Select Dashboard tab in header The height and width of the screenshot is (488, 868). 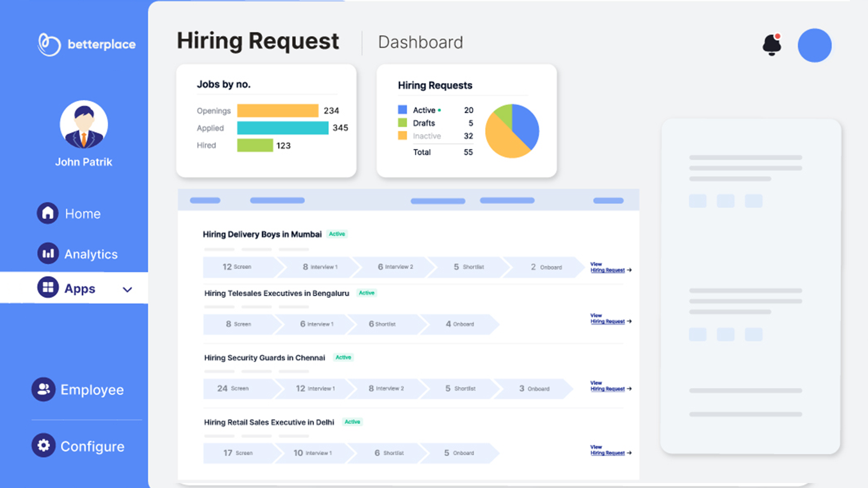420,42
